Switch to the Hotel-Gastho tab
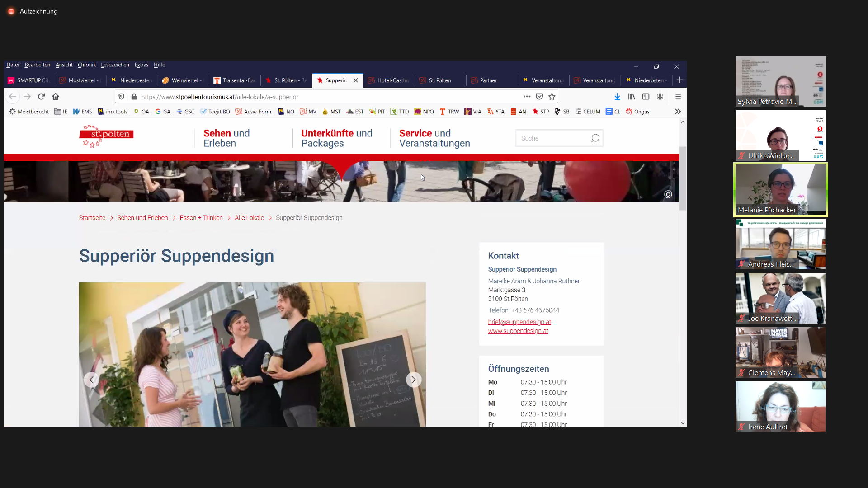This screenshot has width=868, height=488. [392, 80]
